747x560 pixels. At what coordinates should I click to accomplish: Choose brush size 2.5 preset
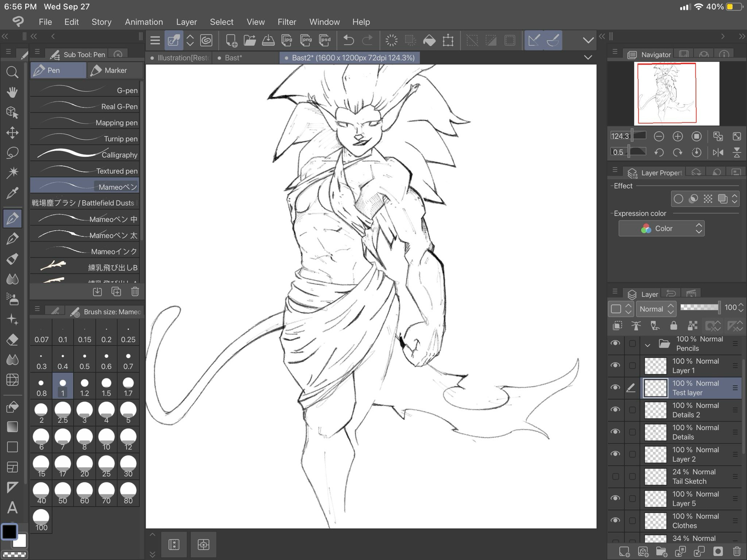63,413
